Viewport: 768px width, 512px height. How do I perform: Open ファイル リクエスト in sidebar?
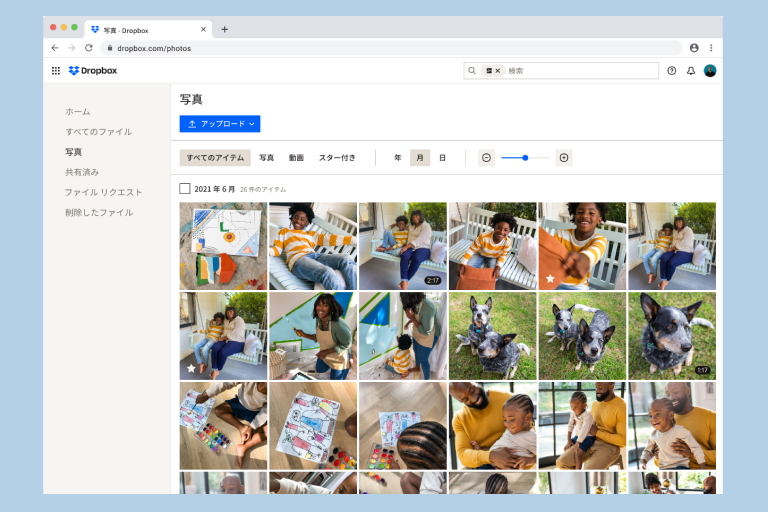(x=103, y=192)
